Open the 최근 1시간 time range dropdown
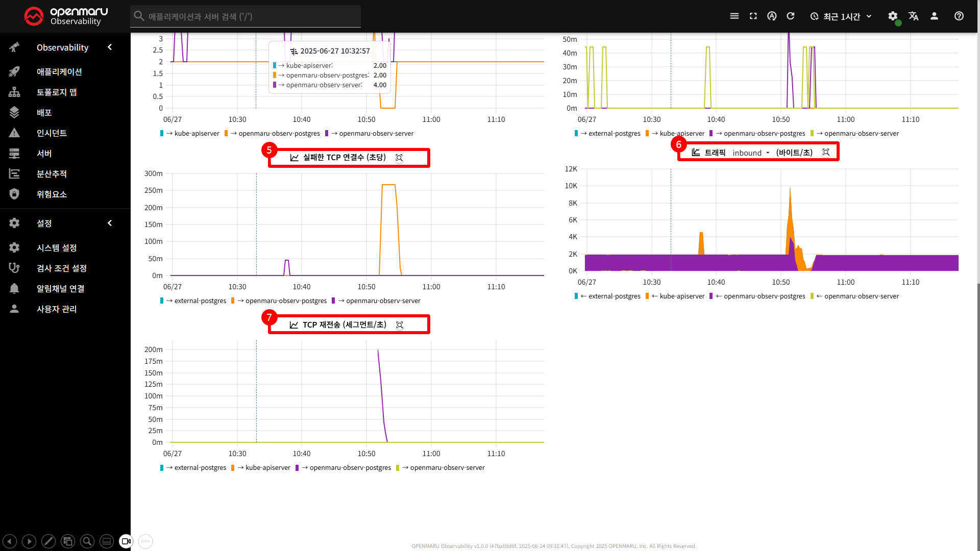980x551 pixels. point(841,16)
